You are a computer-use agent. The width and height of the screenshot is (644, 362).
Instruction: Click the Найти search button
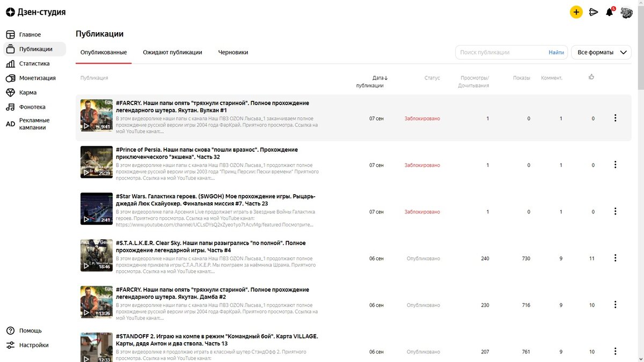point(556,52)
